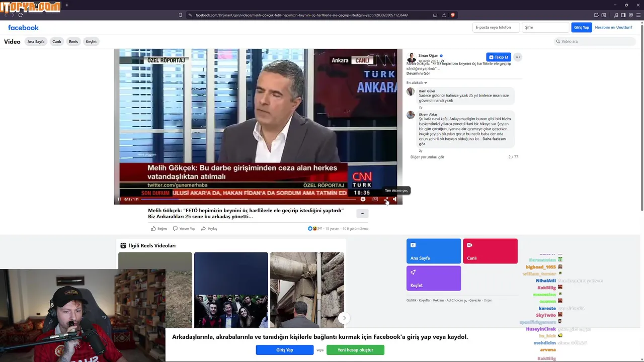Click the bottom banner Giriş Yap button
This screenshot has height=362, width=644.
(284, 350)
